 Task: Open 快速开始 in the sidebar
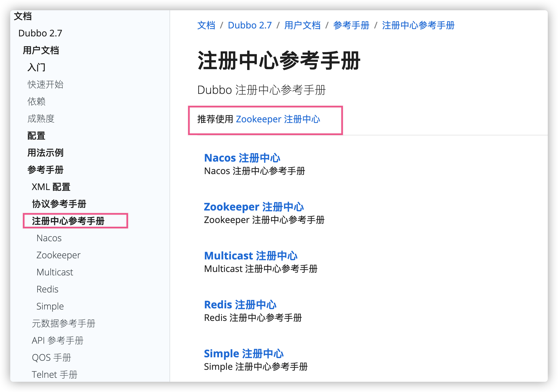(45, 84)
